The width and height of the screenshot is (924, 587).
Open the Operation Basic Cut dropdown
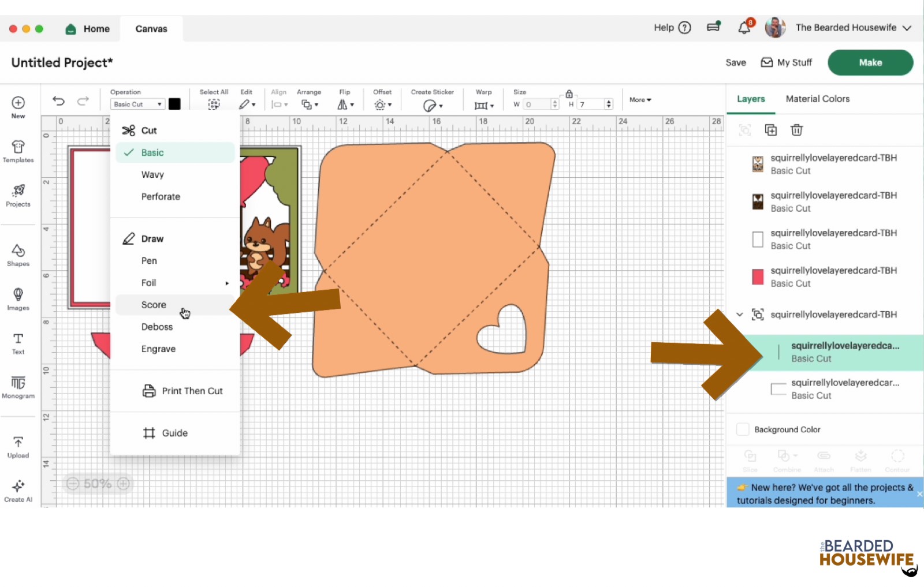pos(137,104)
